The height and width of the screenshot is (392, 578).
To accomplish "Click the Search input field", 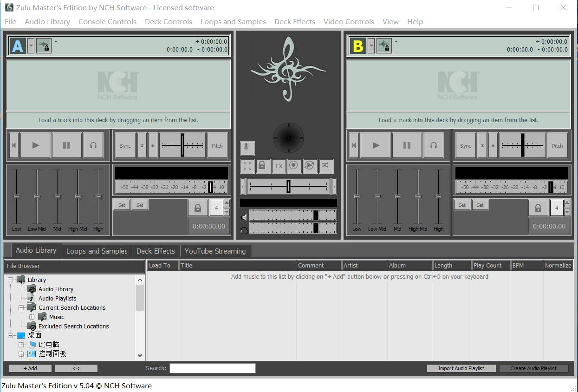I will (213, 368).
